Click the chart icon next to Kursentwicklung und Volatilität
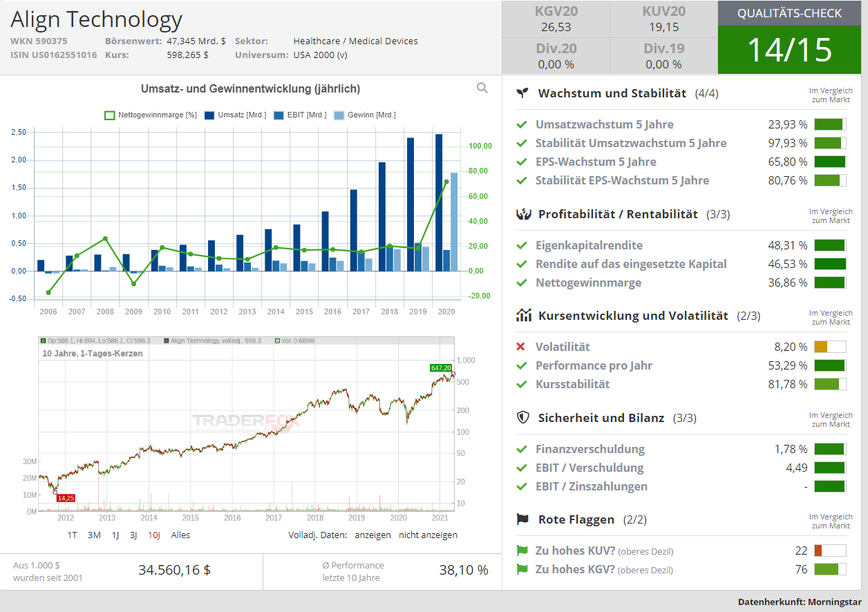This screenshot has width=868, height=612. 524,316
